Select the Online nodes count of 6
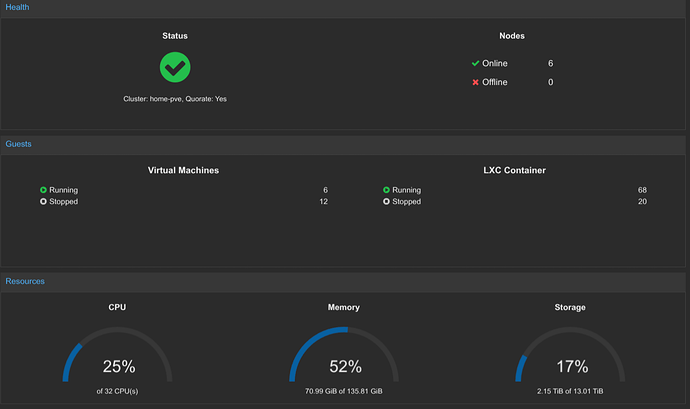This screenshot has height=409, width=690. [551, 63]
